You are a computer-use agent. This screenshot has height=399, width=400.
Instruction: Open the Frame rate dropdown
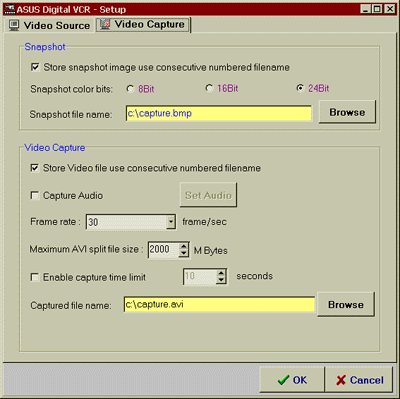click(171, 222)
